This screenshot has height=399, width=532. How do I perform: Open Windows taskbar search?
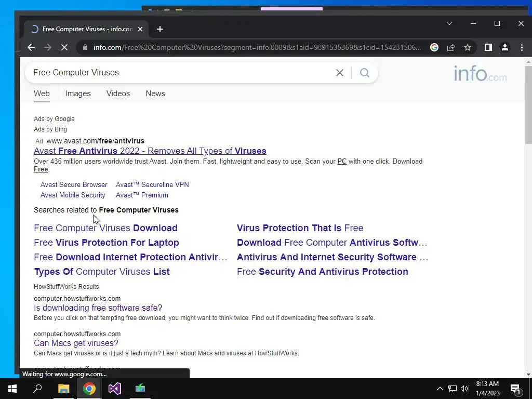(x=37, y=389)
